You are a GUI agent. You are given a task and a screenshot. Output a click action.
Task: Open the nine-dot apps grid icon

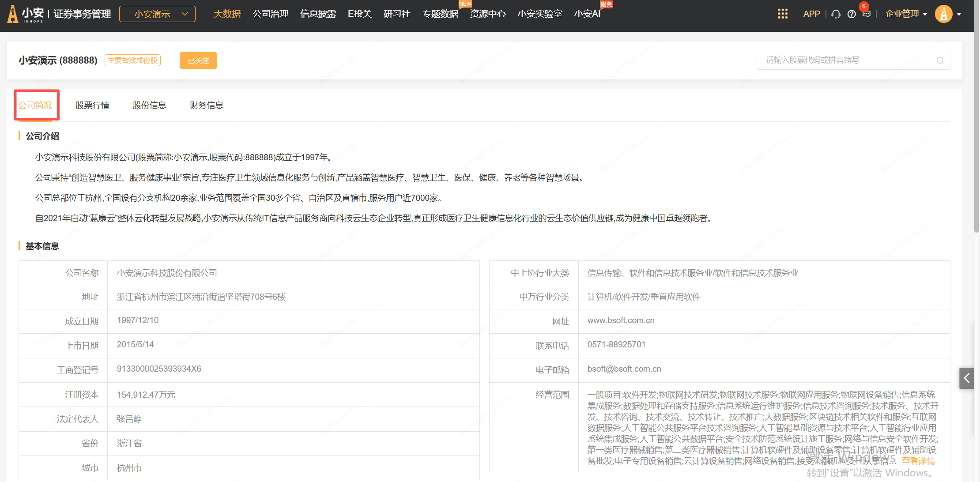[782, 14]
